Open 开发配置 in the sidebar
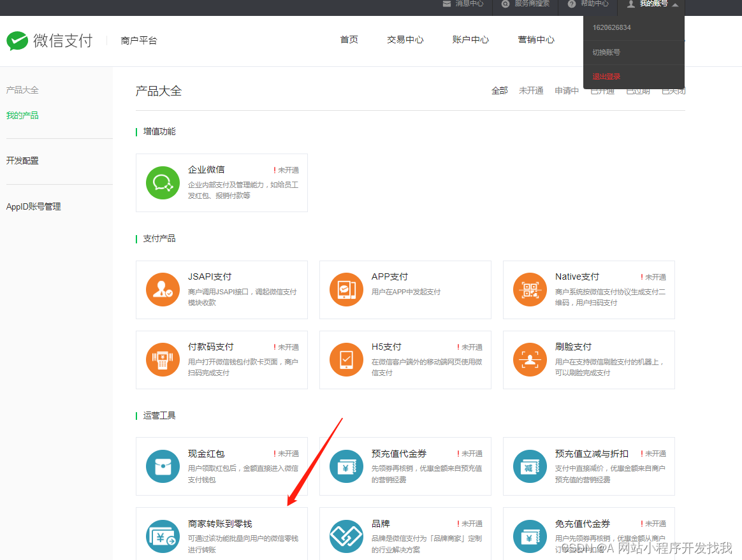 tap(22, 161)
